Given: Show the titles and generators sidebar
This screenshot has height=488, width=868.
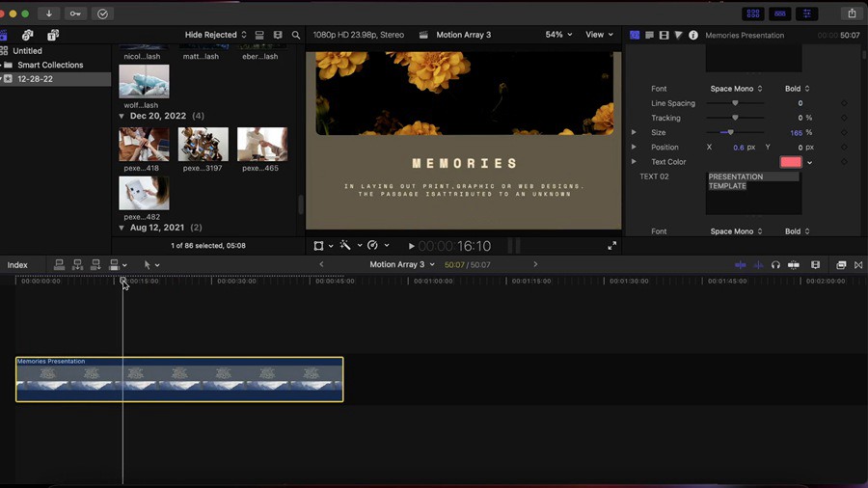Looking at the screenshot, I should point(53,35).
